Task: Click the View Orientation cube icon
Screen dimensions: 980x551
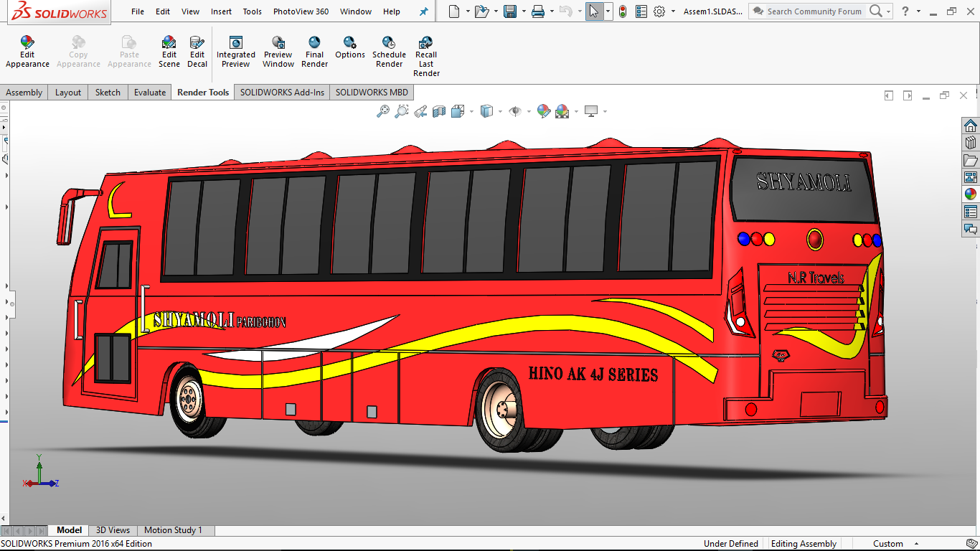Action: 457,111
